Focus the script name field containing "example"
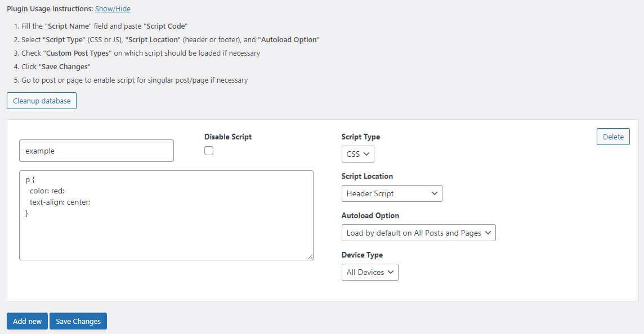The height and width of the screenshot is (334, 644). pyautogui.click(x=96, y=151)
